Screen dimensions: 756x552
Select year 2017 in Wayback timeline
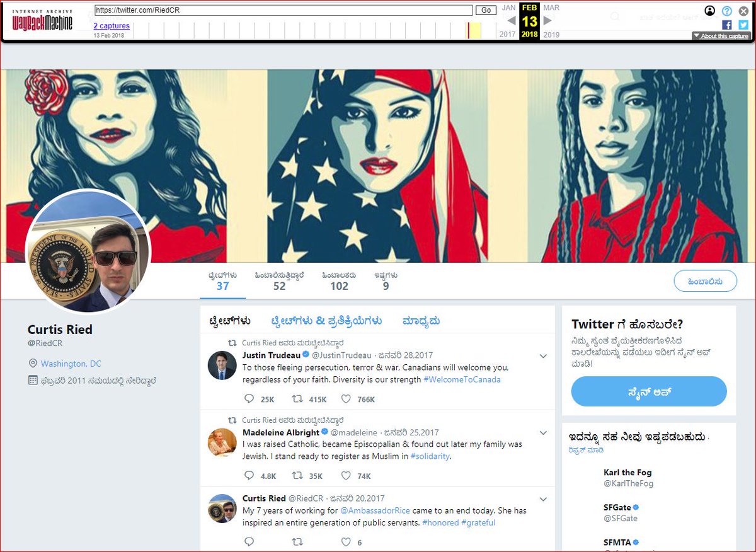[508, 35]
